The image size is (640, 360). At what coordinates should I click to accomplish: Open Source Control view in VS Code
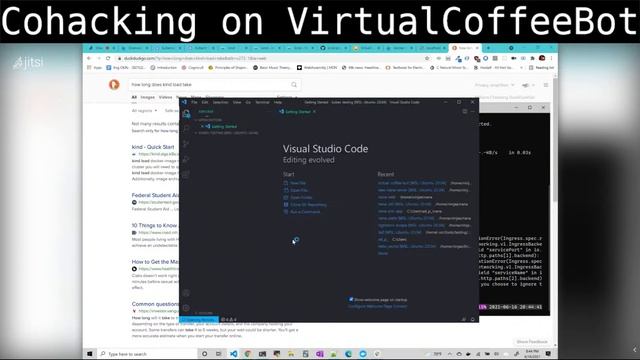click(x=187, y=144)
